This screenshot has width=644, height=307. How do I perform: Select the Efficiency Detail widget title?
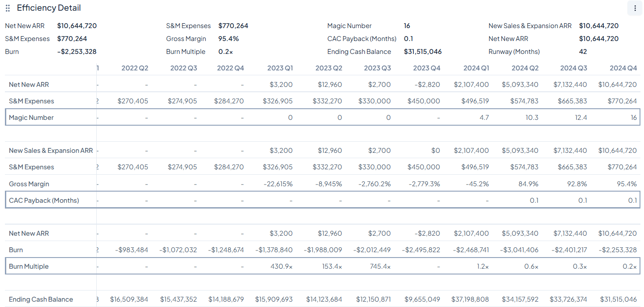[x=49, y=8]
